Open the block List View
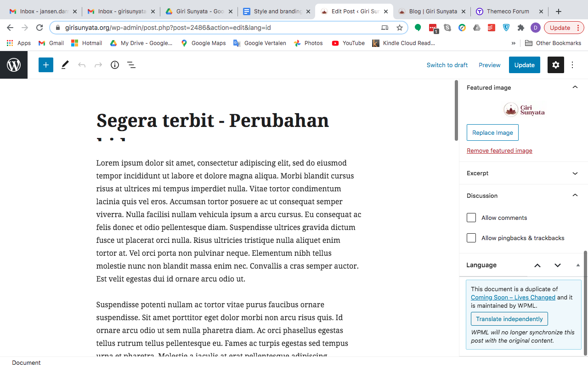588x368 pixels. [x=131, y=65]
